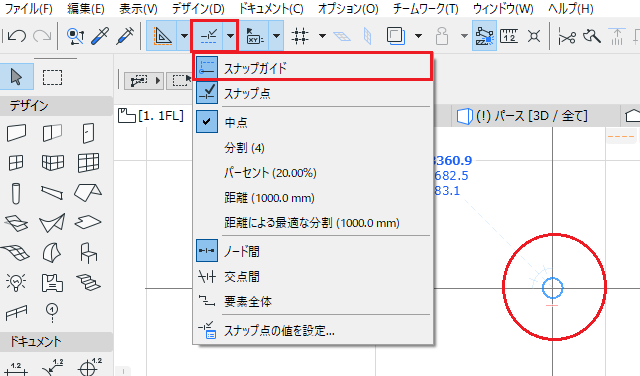
Task: Open the チームワーク(T) menu
Action: [x=426, y=9]
